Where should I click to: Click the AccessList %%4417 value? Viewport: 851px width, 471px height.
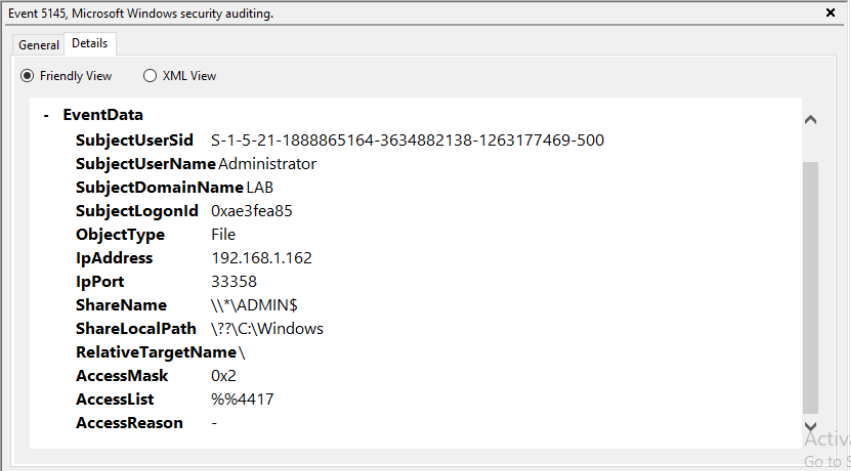point(242,400)
